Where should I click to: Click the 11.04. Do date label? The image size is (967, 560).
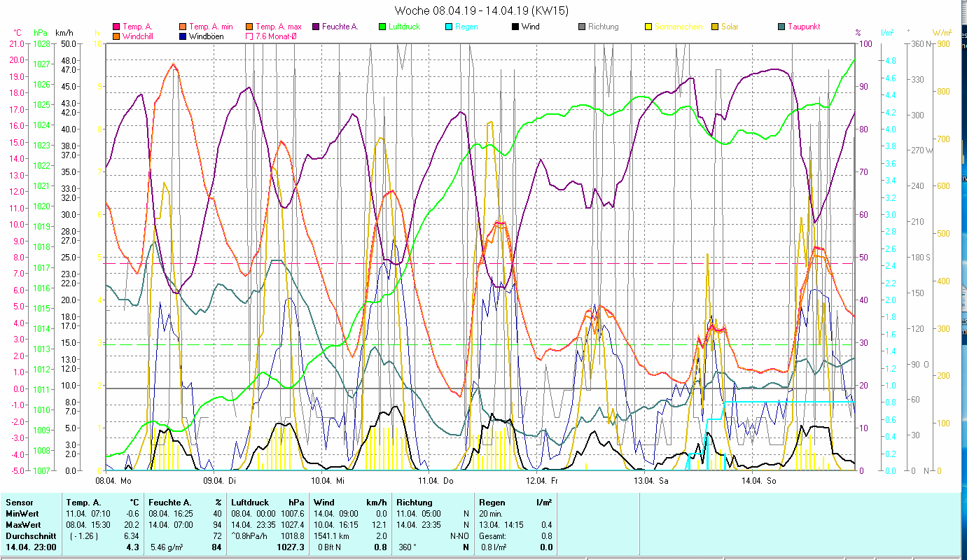pos(436,481)
